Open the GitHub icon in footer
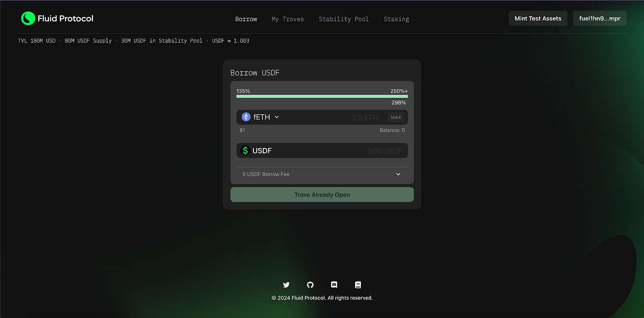The image size is (644, 318). point(310,285)
